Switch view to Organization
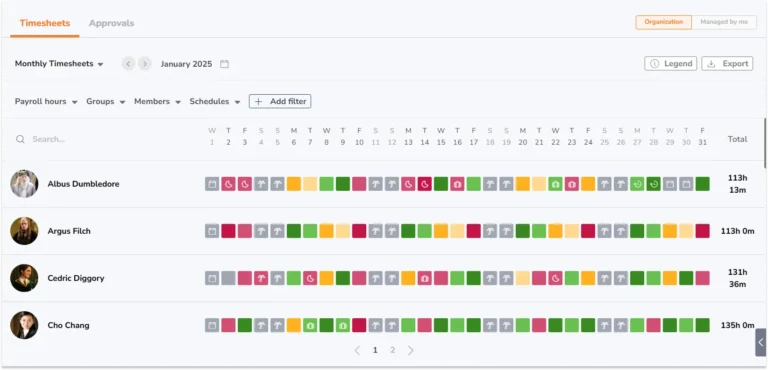The image size is (768, 370). click(664, 22)
